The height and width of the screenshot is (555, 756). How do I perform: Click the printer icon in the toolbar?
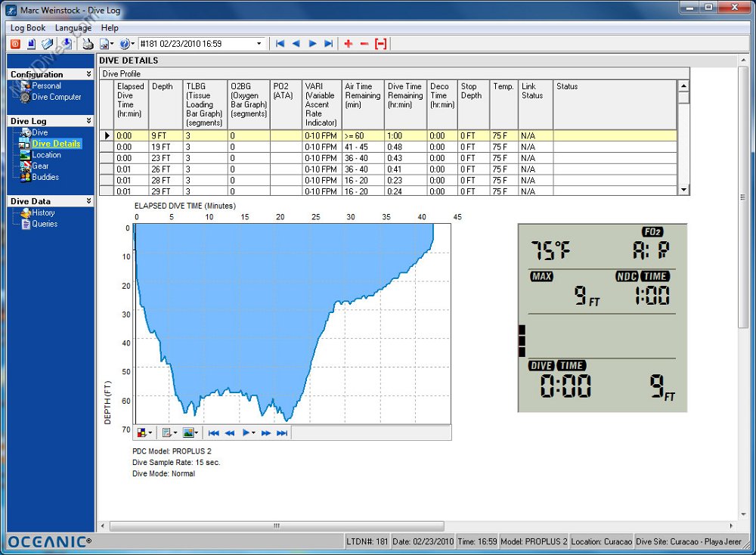[x=88, y=44]
